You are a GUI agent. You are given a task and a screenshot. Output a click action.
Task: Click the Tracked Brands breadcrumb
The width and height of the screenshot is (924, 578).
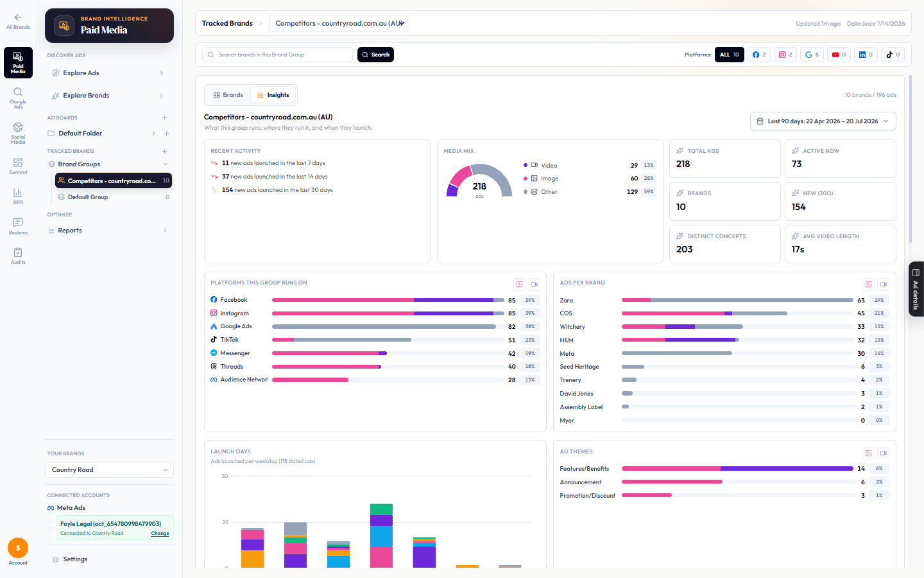227,23
